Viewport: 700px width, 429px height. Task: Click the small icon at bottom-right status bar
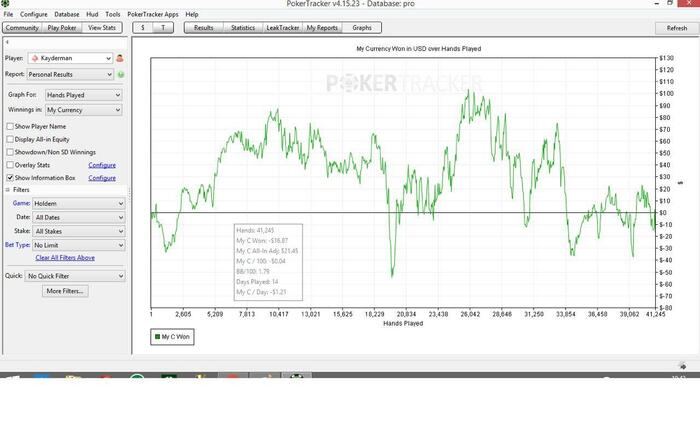(683, 366)
